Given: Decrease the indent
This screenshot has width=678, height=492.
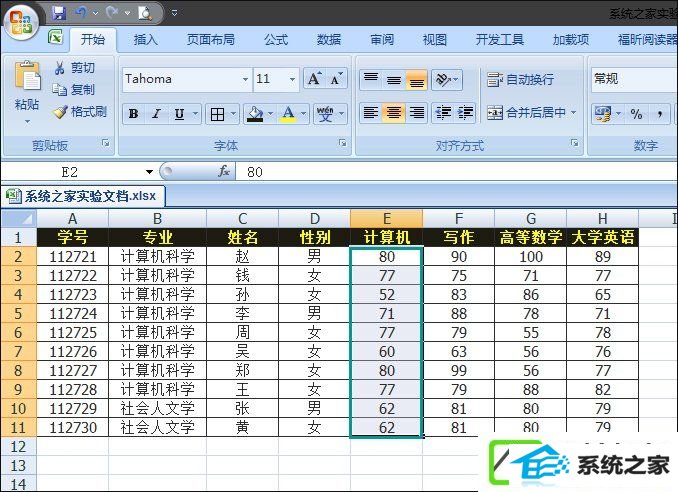Looking at the screenshot, I should (443, 113).
